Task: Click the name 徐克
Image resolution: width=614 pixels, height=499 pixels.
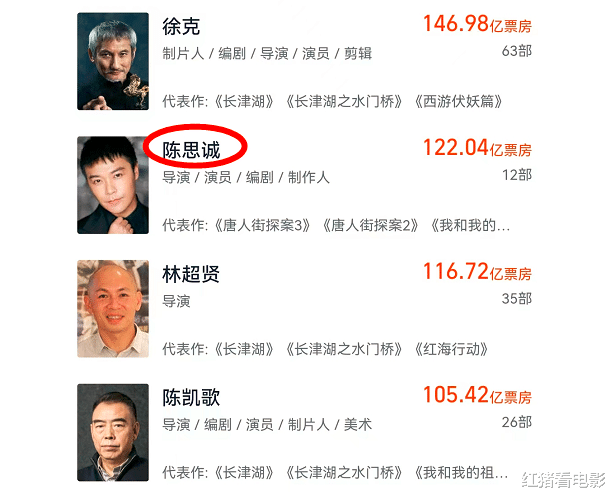Action: point(181,27)
